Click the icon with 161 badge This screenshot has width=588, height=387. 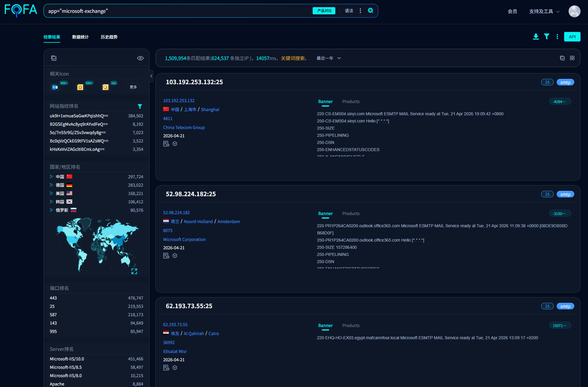pos(106,87)
